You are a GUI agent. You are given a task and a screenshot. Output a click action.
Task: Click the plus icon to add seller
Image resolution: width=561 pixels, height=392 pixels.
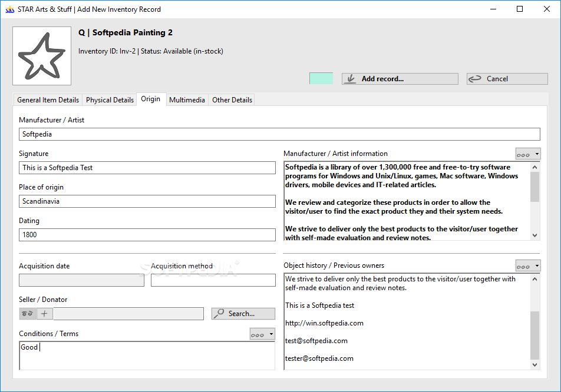click(x=44, y=314)
